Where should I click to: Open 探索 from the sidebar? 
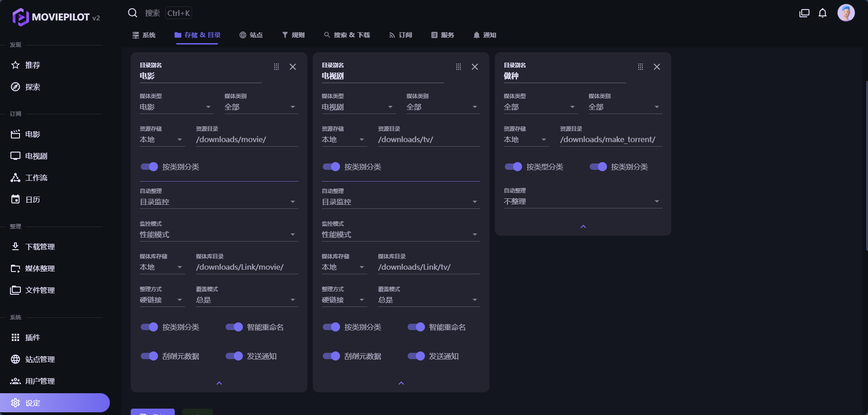click(x=32, y=87)
